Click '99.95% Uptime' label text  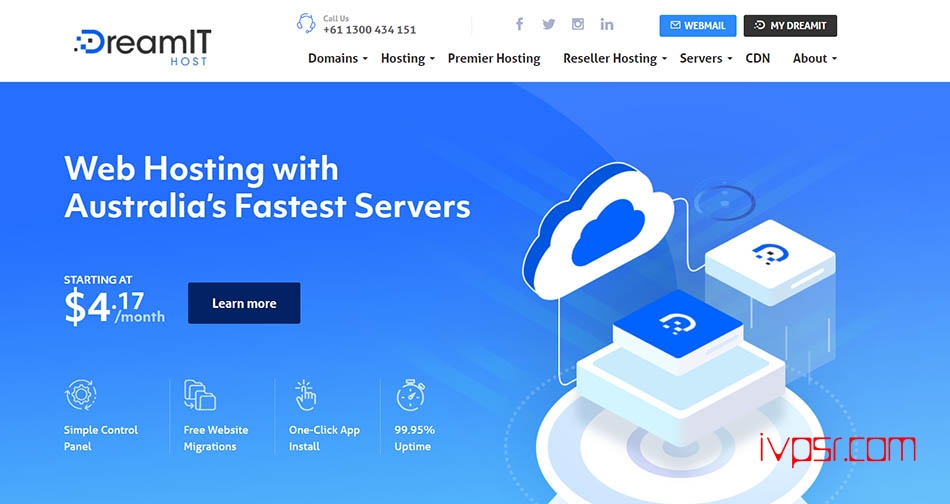coord(414,438)
